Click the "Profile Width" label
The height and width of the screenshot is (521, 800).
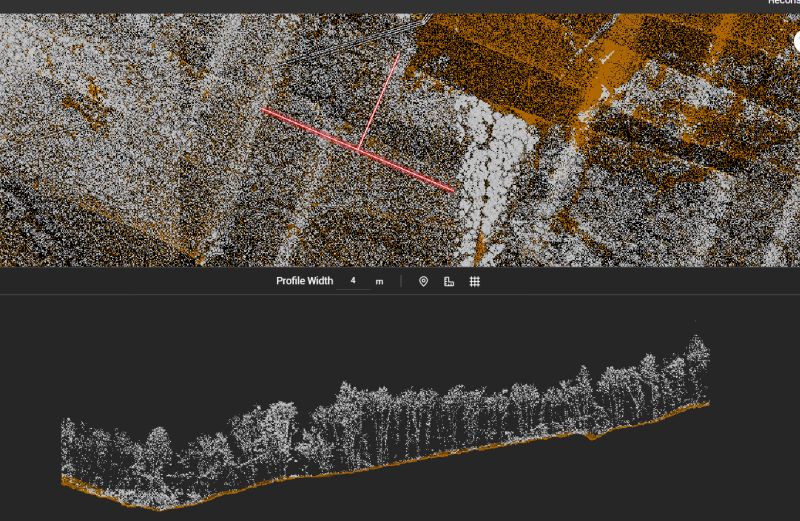click(304, 282)
